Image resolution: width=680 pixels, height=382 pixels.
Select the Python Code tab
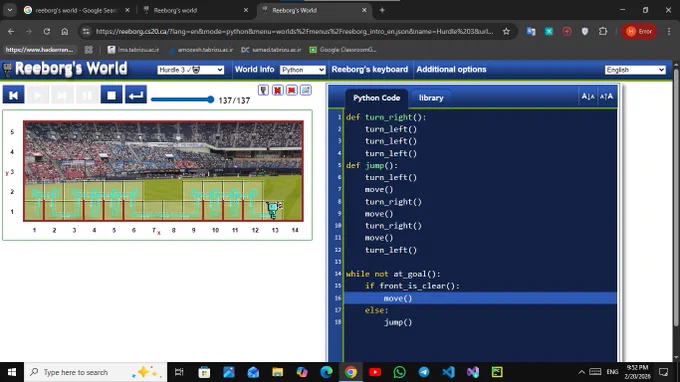[x=376, y=98]
